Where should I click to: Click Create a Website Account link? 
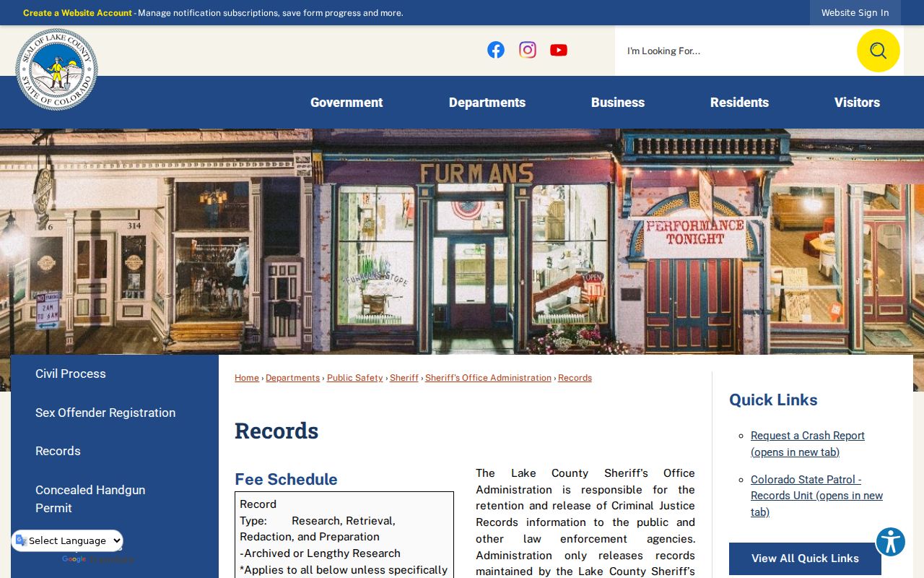tap(77, 13)
